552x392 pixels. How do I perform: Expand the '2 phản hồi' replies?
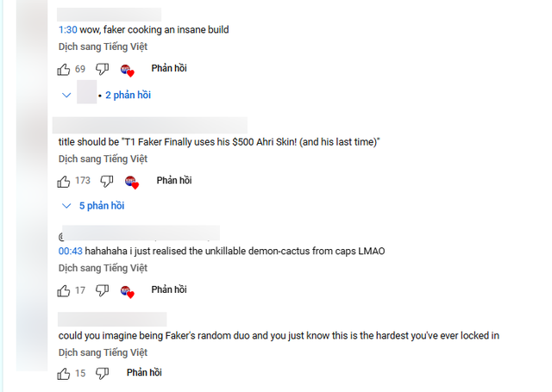pos(127,95)
